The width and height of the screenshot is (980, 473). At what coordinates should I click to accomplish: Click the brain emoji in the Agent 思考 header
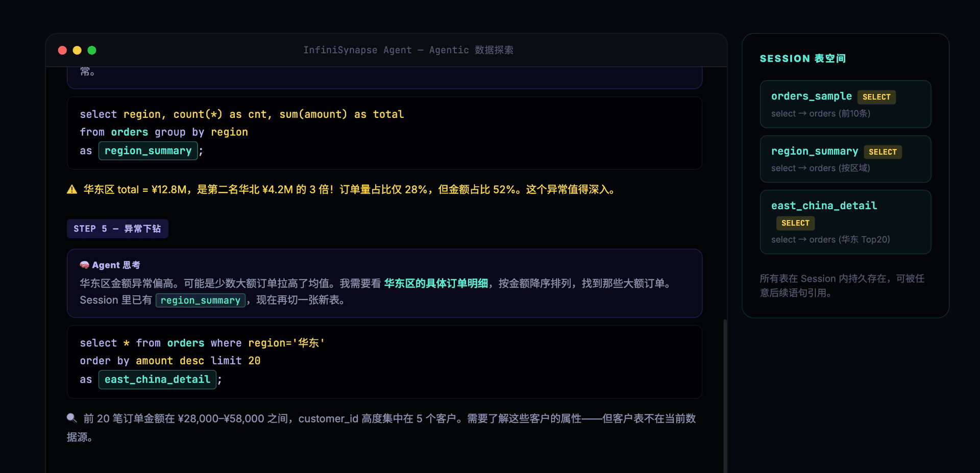pyautogui.click(x=85, y=265)
